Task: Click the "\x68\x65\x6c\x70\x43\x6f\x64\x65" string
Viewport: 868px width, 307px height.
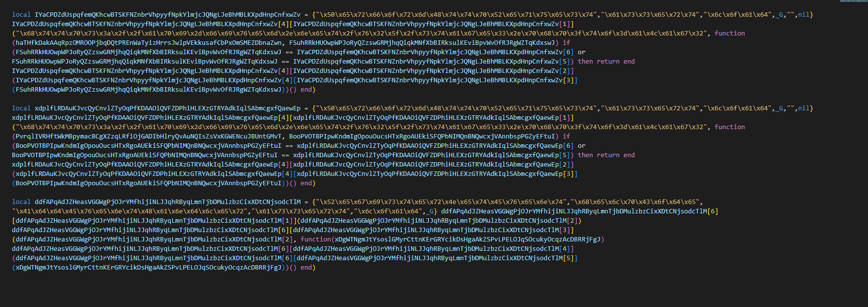Action: pyautogui.click(x=635, y=202)
